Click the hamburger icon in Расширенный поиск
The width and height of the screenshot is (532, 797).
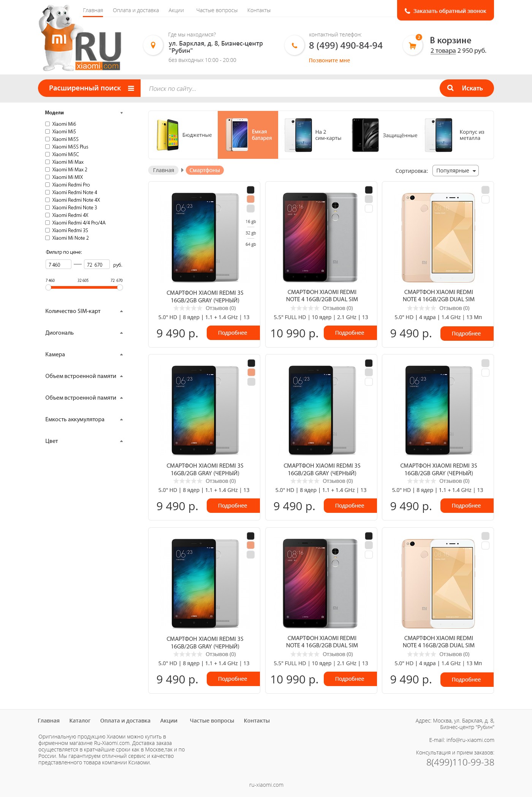131,88
